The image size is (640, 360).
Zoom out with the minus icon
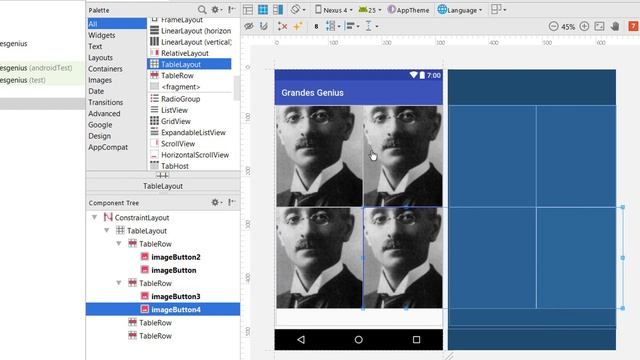point(553,27)
